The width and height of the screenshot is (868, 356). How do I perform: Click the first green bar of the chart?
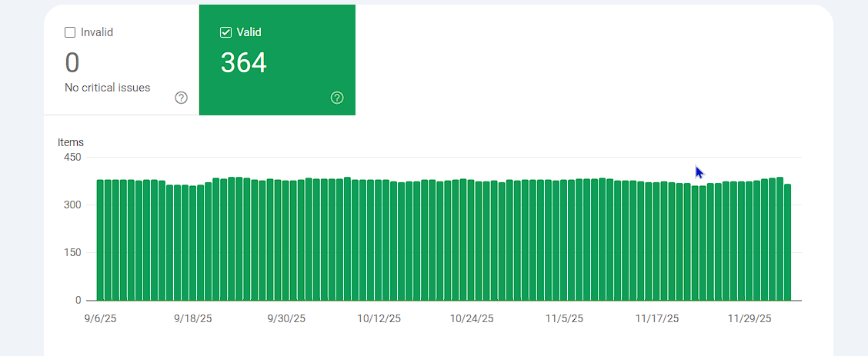click(100, 240)
